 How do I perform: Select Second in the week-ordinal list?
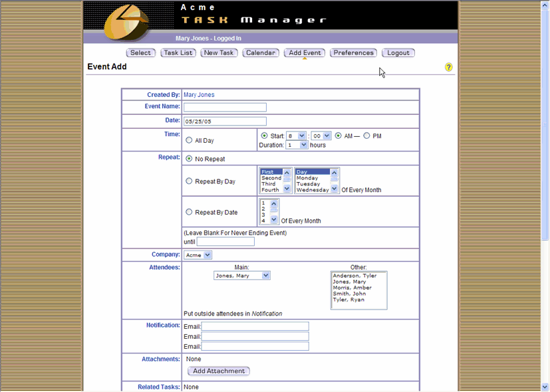[x=271, y=178]
